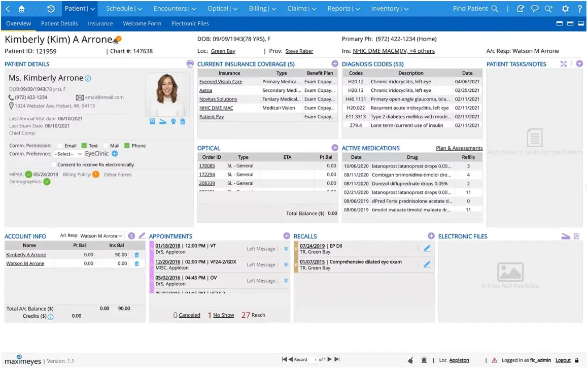588x370 pixels.
Task: Click the dollar sign icon in Account Info
Action: [131, 236]
